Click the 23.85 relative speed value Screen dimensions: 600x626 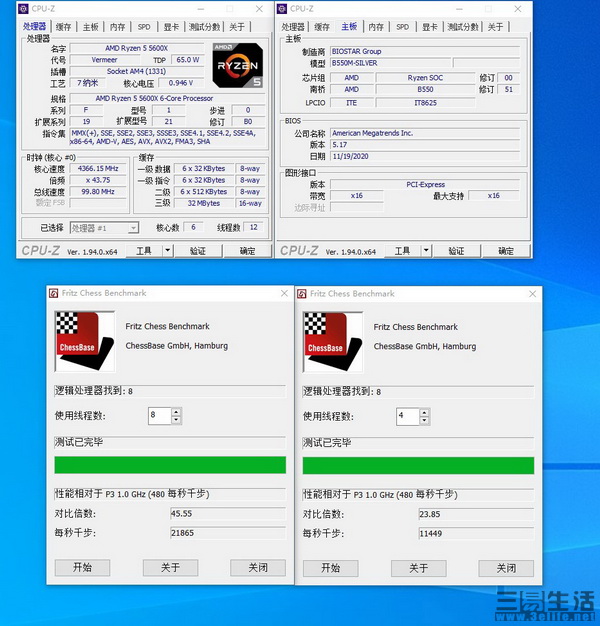[476, 514]
